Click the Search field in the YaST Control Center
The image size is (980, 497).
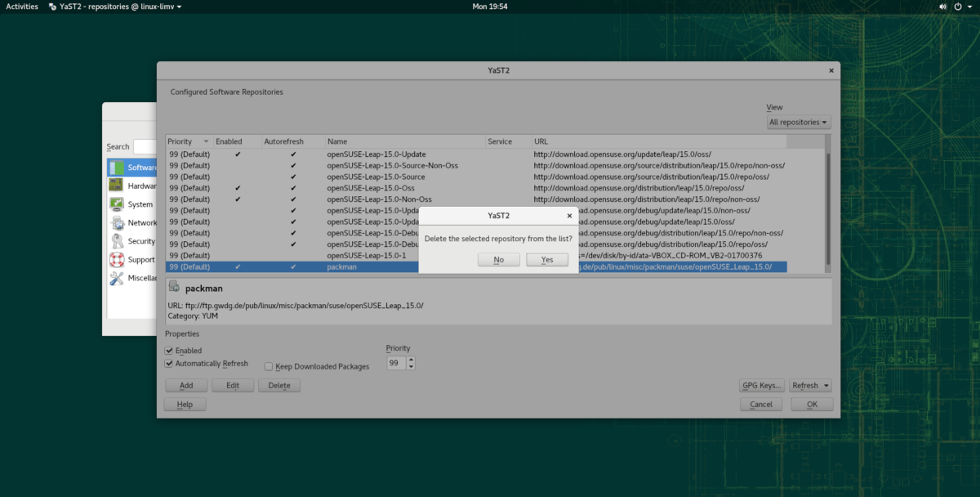coord(145,146)
